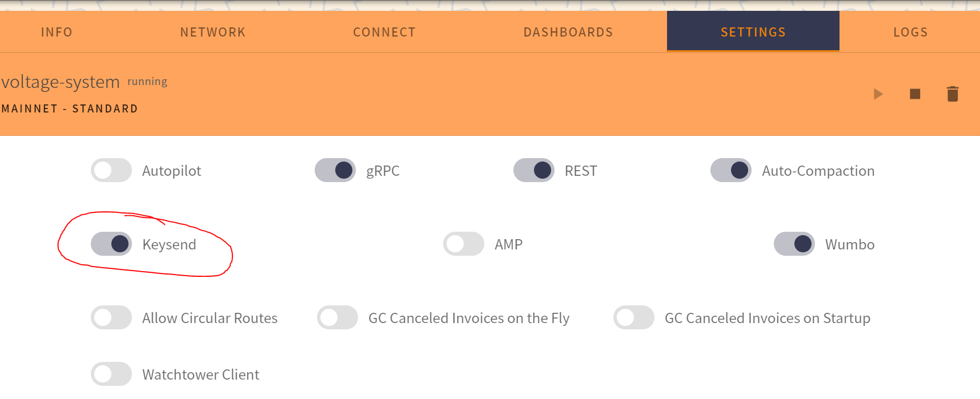Start the node with the play icon
The height and width of the screenshot is (399, 980).
click(878, 94)
